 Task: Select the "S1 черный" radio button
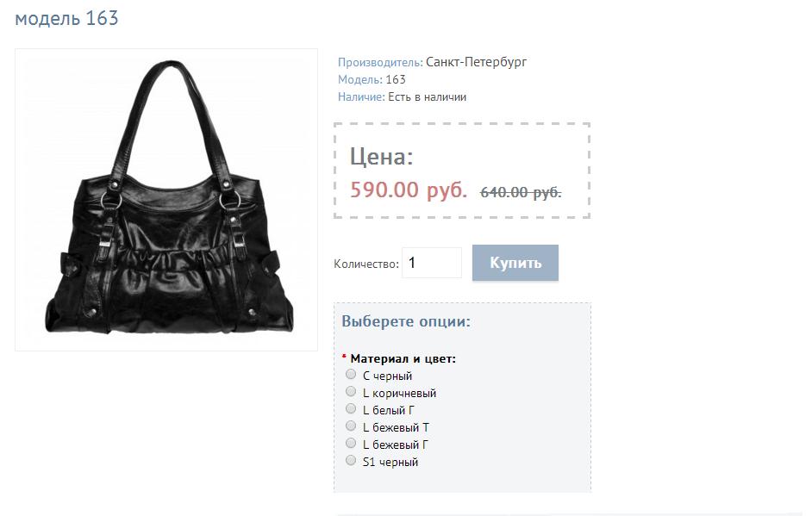(351, 461)
